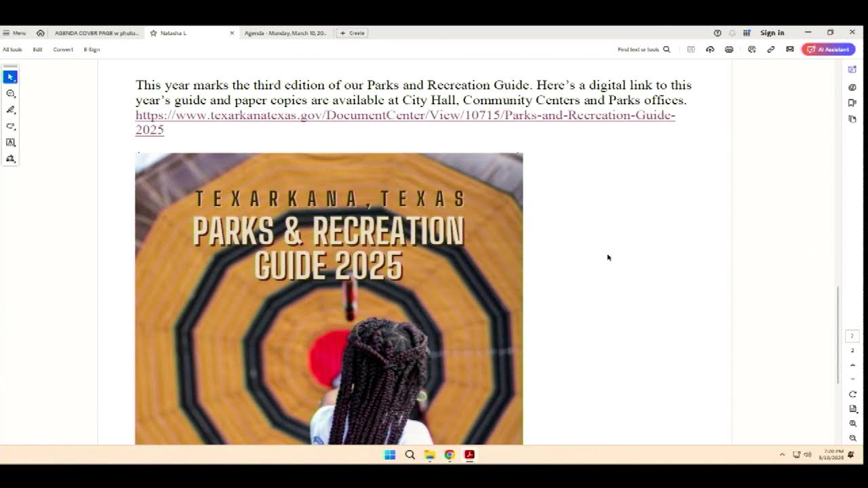Image resolution: width=868 pixels, height=488 pixels.
Task: Send the file by email envelope icon
Action: (x=790, y=49)
